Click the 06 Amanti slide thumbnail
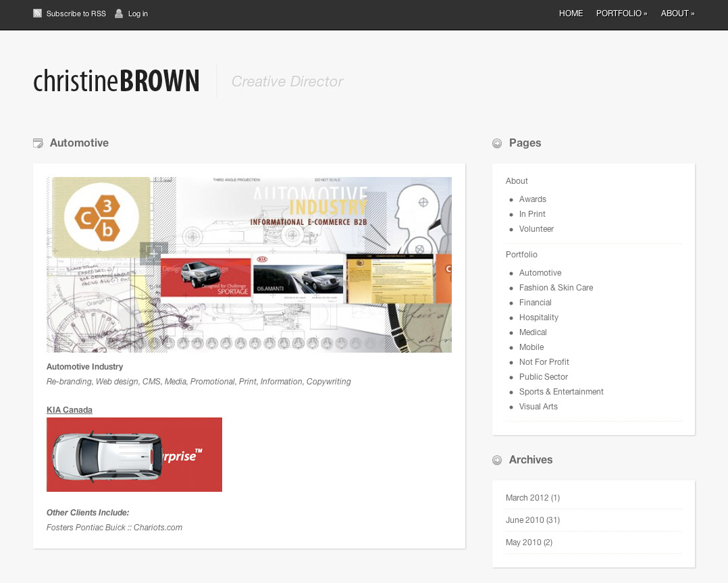Screen dimensions: 728x583 (x=298, y=278)
